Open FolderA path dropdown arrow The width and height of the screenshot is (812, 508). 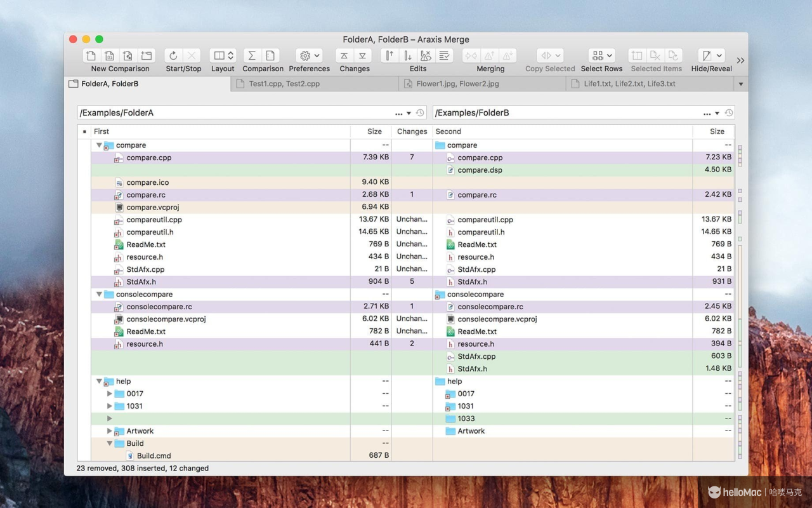tap(409, 114)
